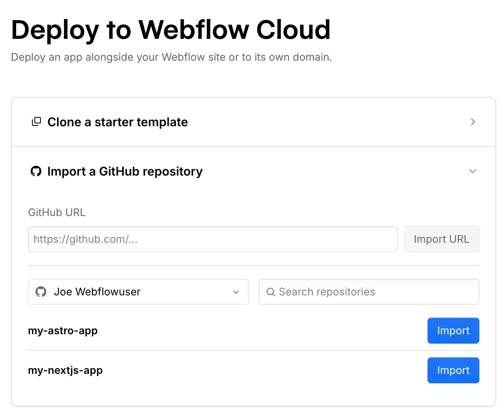
Task: Click the clone icon beside starter template
Action: (x=36, y=121)
